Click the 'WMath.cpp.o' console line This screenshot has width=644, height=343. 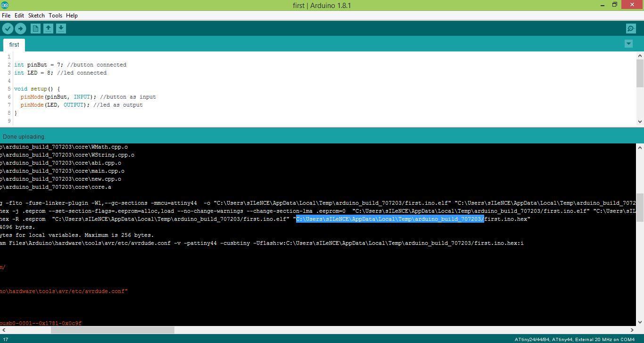[x=64, y=147]
